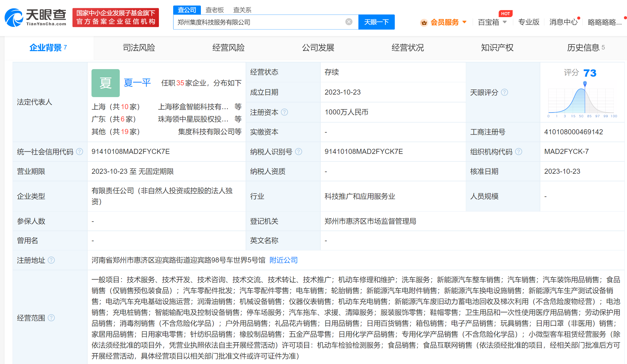
Task: Open 上海移盒智能科技有 company link
Action: pos(193,107)
